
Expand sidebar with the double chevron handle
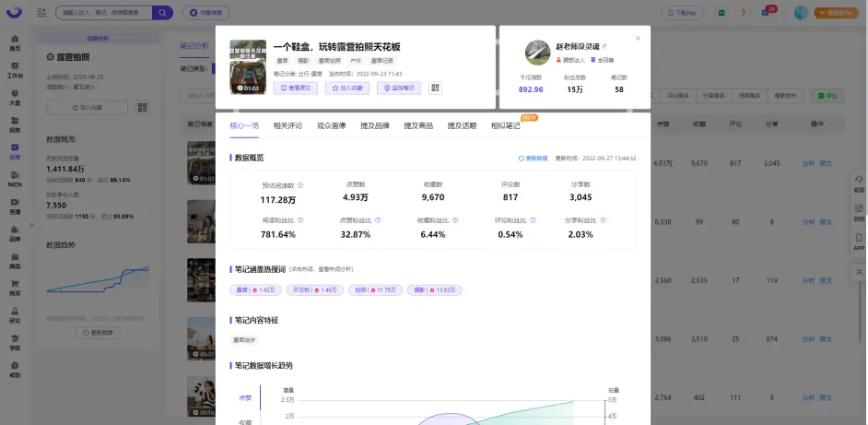point(31,225)
